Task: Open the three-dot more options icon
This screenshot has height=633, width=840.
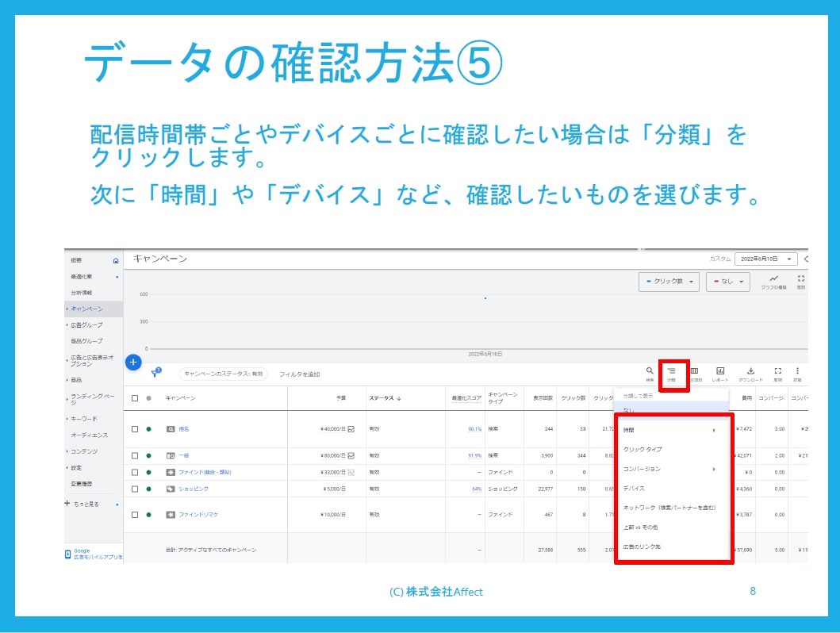Action: tap(797, 370)
